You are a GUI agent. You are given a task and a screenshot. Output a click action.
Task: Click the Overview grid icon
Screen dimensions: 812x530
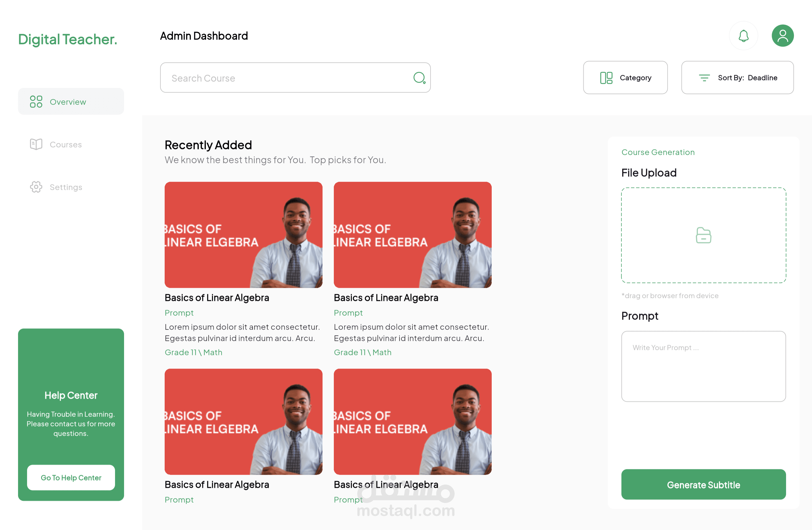click(x=36, y=102)
